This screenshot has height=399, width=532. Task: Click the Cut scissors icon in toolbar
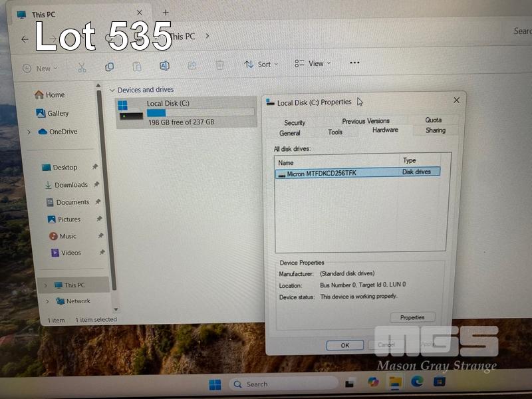tap(82, 68)
